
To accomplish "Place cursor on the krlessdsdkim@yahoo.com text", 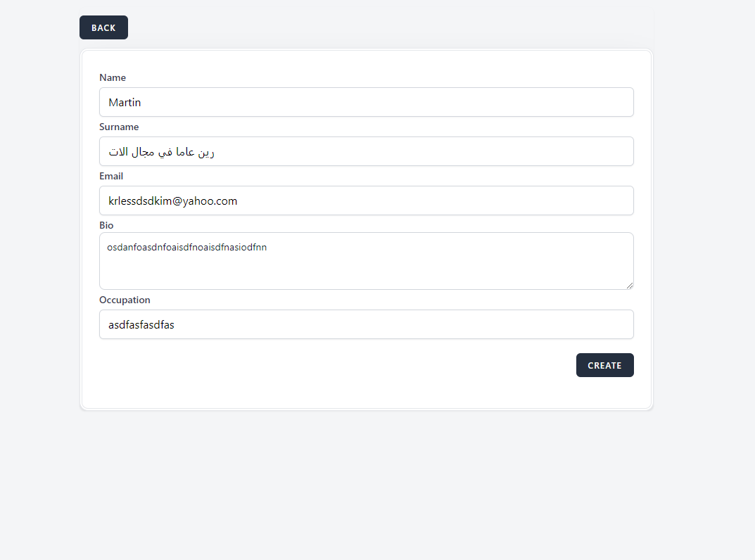I will [172, 201].
